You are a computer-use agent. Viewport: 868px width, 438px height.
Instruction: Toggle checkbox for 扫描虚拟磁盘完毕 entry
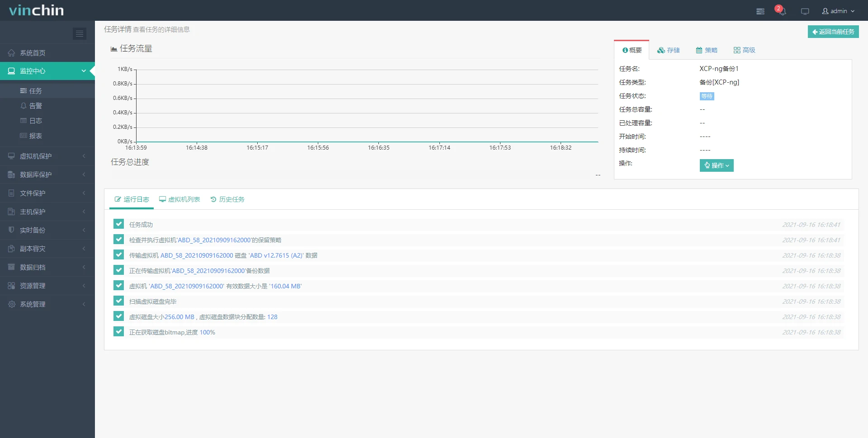[x=119, y=301]
